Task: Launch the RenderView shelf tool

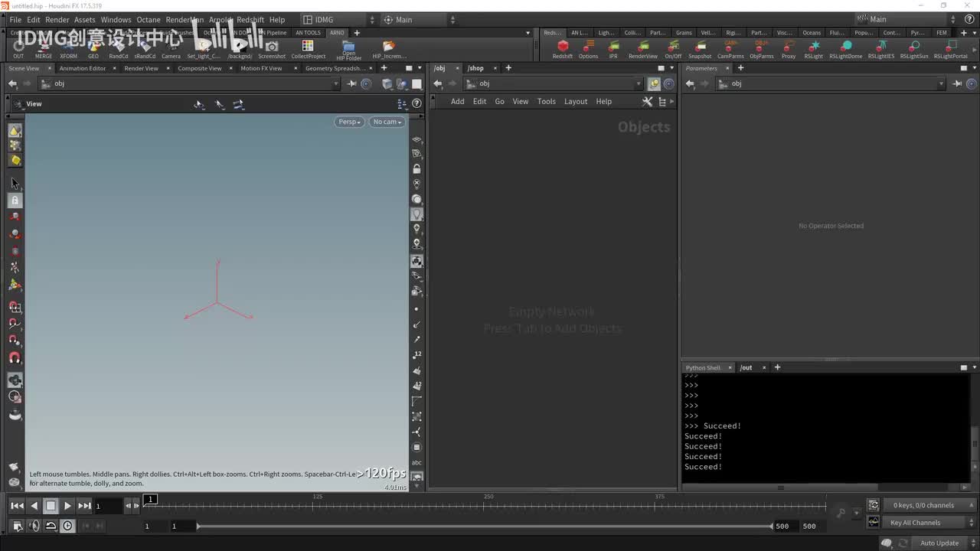Action: (642, 47)
